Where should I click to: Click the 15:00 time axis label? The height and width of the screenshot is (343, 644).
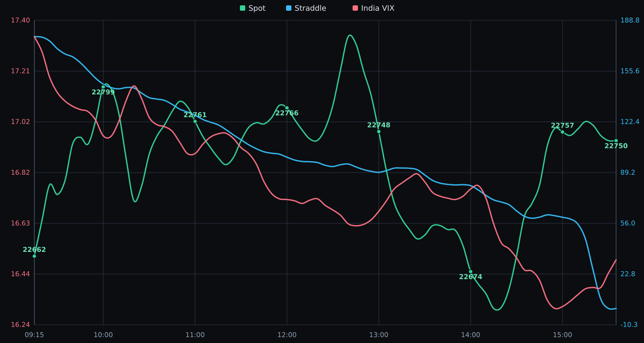pos(562,335)
